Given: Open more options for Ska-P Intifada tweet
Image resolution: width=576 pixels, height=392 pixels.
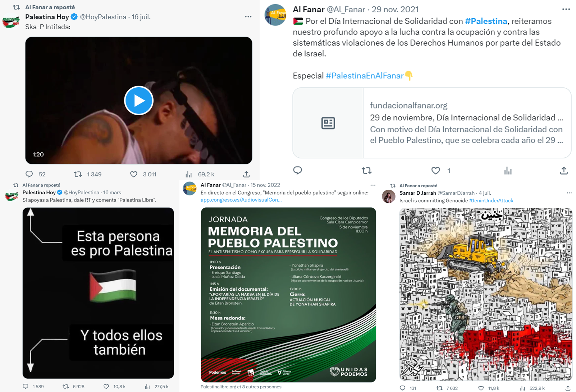Looking at the screenshot, I should click(248, 17).
